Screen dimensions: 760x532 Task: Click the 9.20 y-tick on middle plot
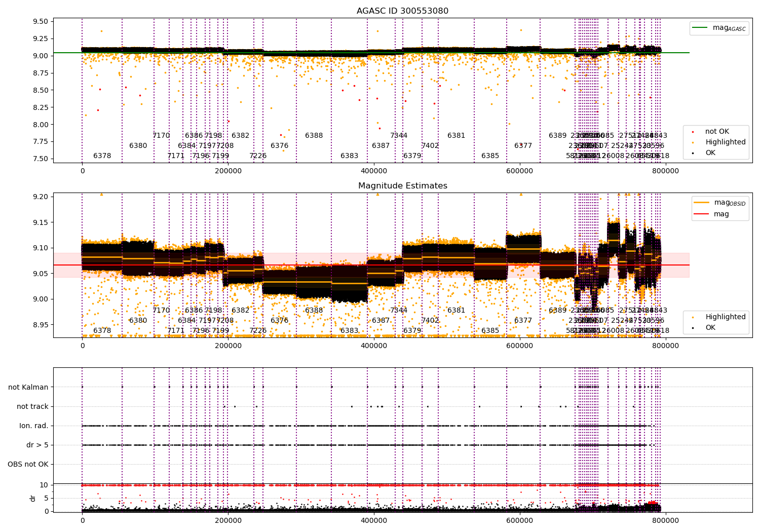[x=40, y=197]
